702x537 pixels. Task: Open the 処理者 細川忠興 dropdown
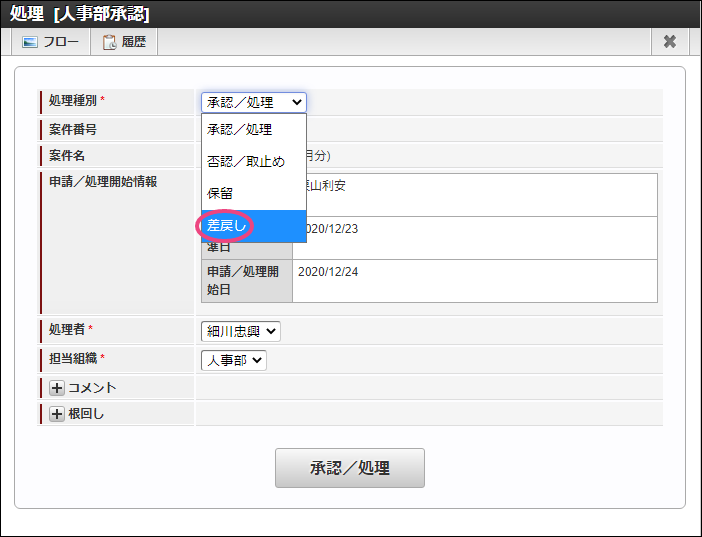[x=241, y=331]
